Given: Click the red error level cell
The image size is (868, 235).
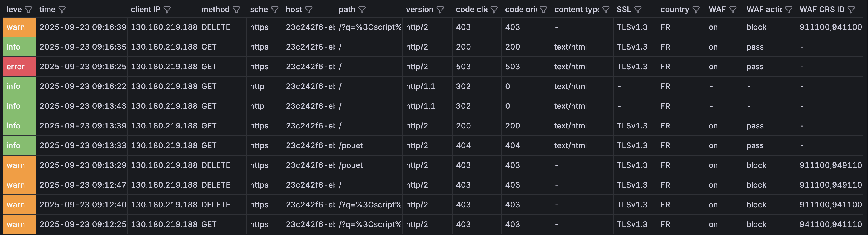Looking at the screenshot, I should 19,67.
